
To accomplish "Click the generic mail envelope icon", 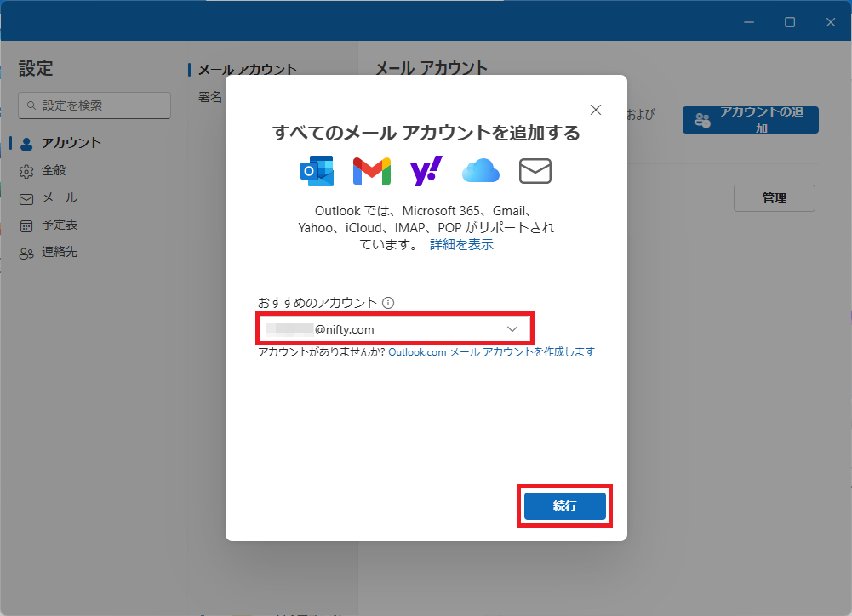I will (535, 171).
